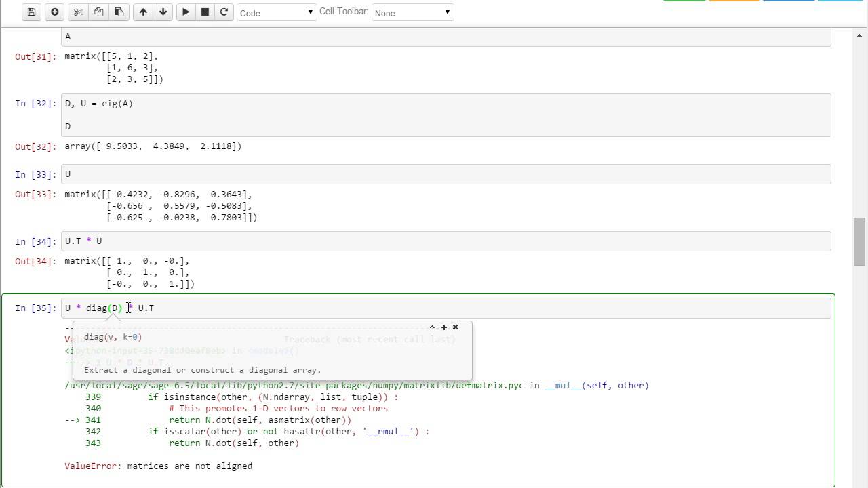Insert cell below using the plus icon
The image size is (868, 488).
[x=54, y=12]
